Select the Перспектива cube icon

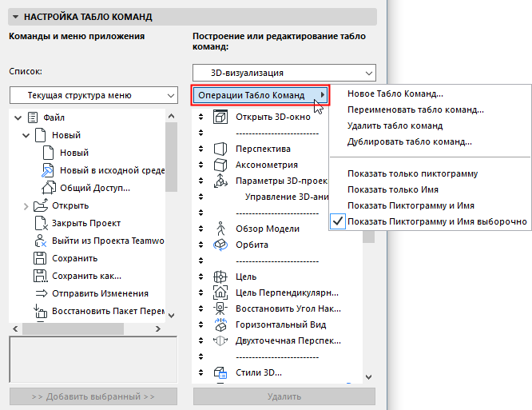tap(221, 149)
